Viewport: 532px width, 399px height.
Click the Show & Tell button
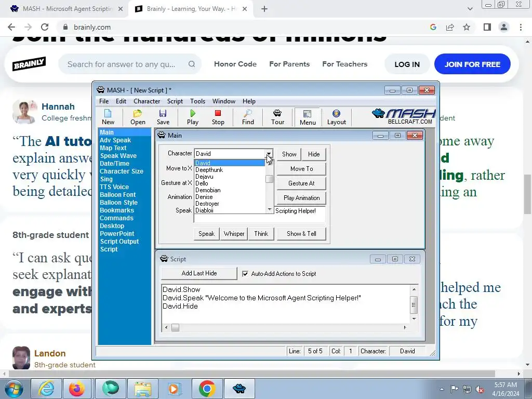[301, 234]
